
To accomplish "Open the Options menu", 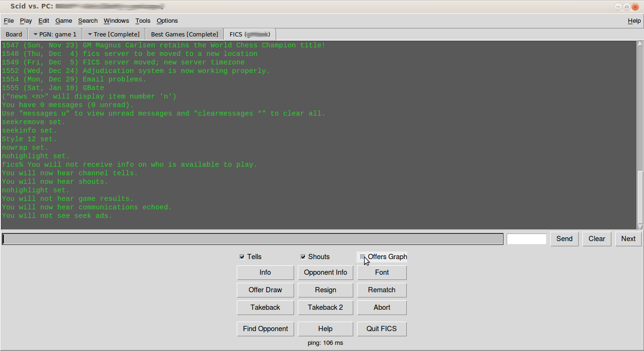I will [167, 21].
